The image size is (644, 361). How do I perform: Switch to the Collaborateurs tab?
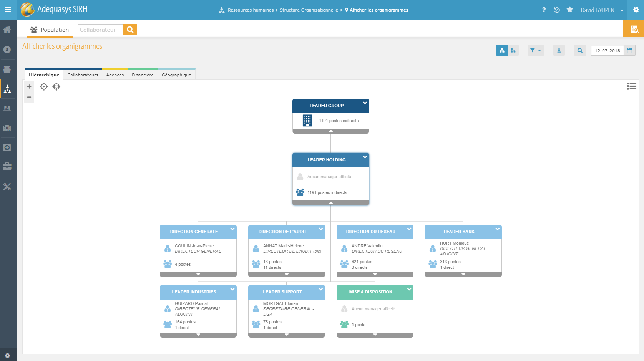83,75
